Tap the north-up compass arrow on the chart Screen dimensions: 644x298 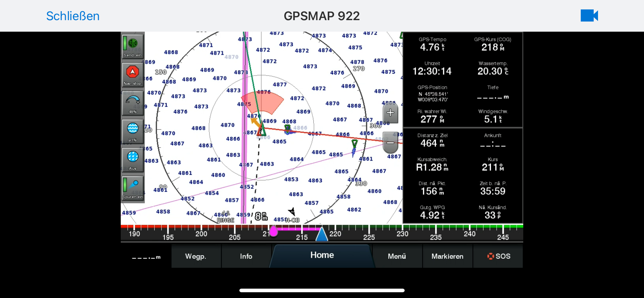292,212
